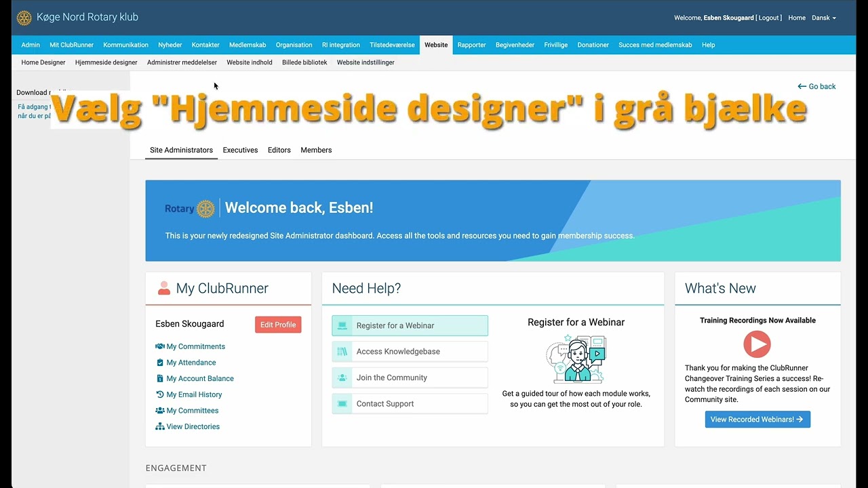Image resolution: width=868 pixels, height=488 pixels.
Task: Click the history icon beside My Email History
Action: [160, 394]
